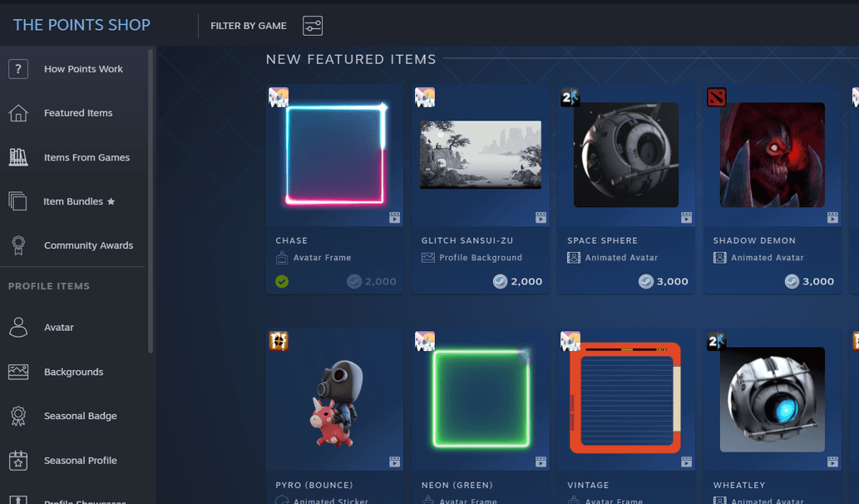Click the animated film icon on Vintage card

tap(686, 462)
